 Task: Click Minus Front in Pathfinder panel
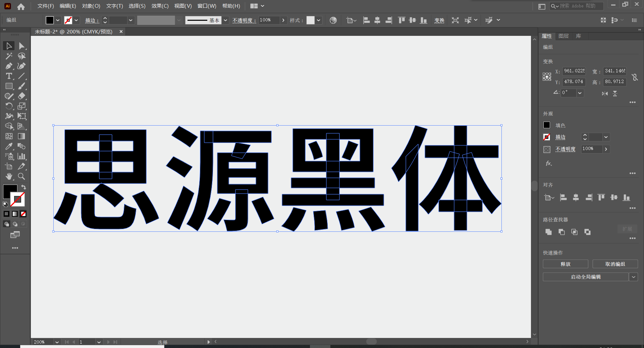561,232
